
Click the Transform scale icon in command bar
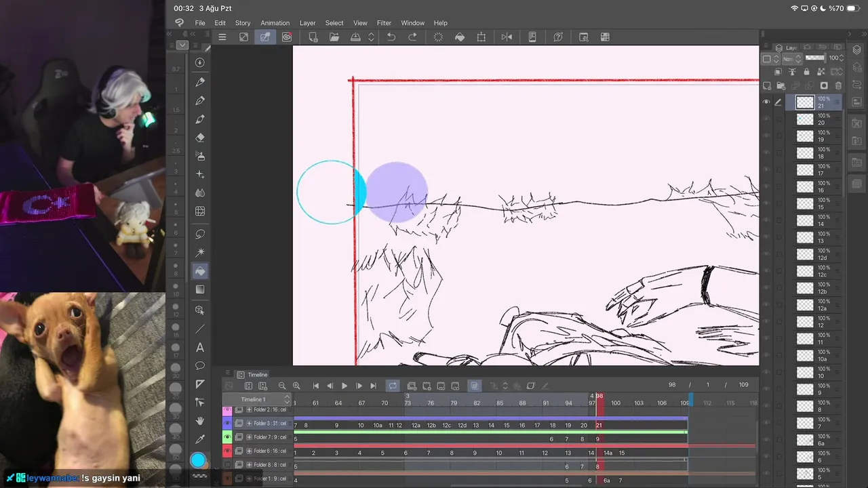[481, 37]
